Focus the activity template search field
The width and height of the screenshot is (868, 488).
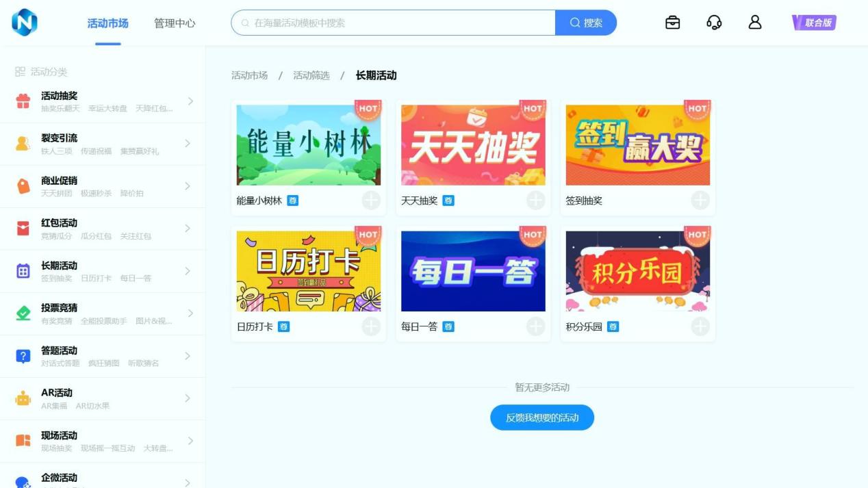point(394,23)
